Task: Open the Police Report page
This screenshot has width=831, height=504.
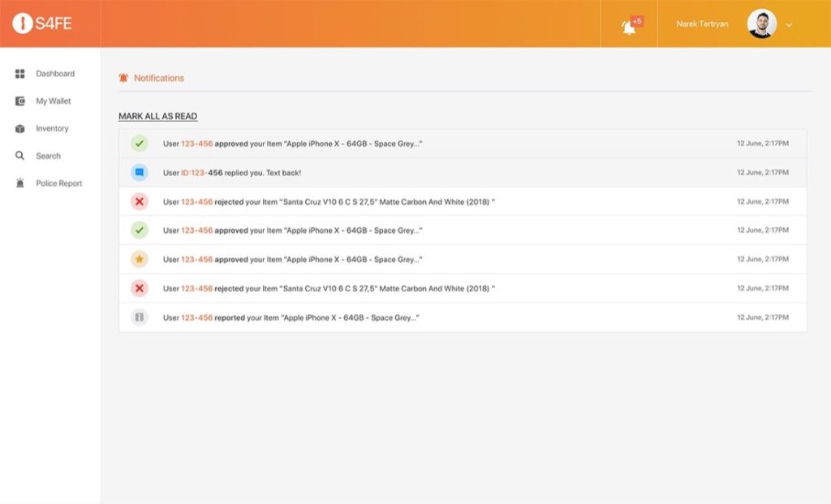Action: coord(58,183)
